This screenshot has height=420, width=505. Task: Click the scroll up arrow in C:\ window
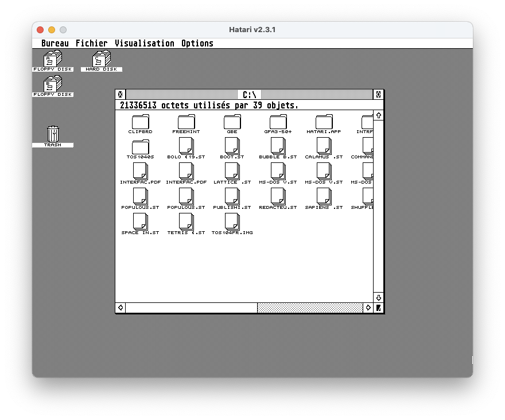(378, 115)
